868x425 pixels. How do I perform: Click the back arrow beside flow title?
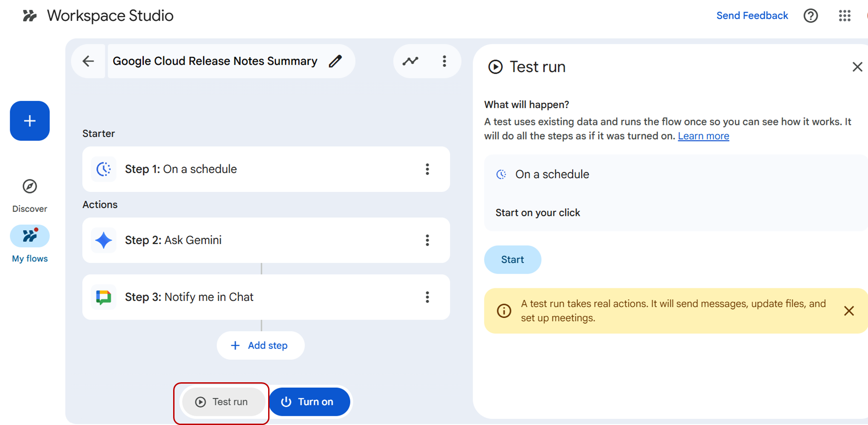pos(88,61)
